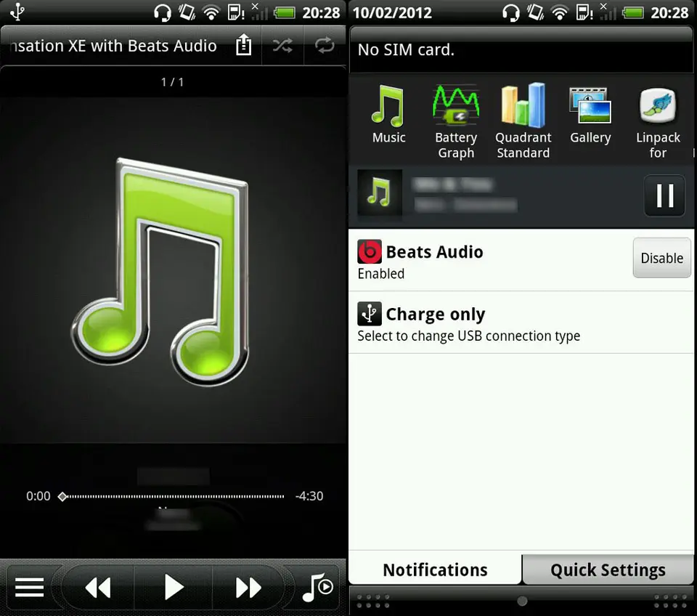
Task: Switch to the Quick Settings tab
Action: [608, 570]
